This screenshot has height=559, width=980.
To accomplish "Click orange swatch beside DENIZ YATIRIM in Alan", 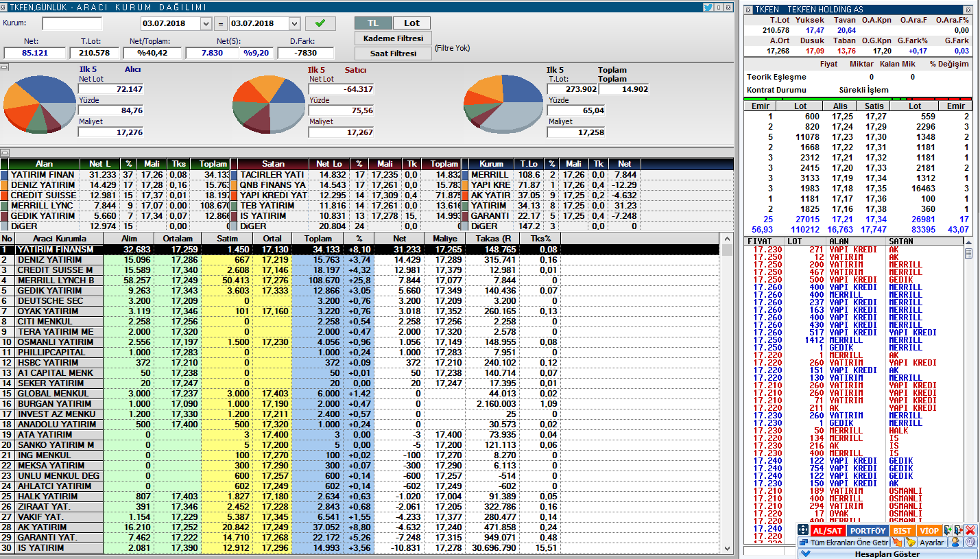I will click(x=4, y=185).
